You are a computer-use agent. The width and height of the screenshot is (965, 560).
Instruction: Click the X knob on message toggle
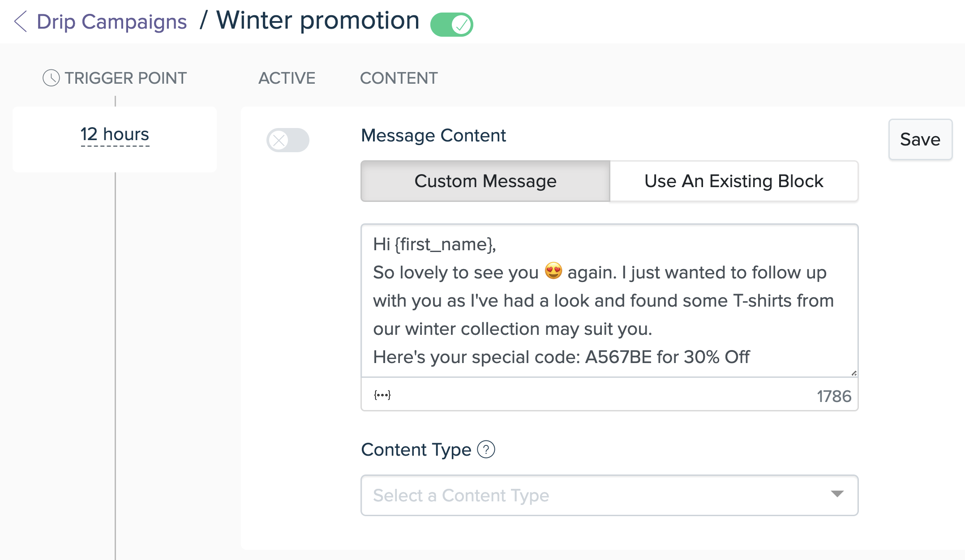point(279,140)
